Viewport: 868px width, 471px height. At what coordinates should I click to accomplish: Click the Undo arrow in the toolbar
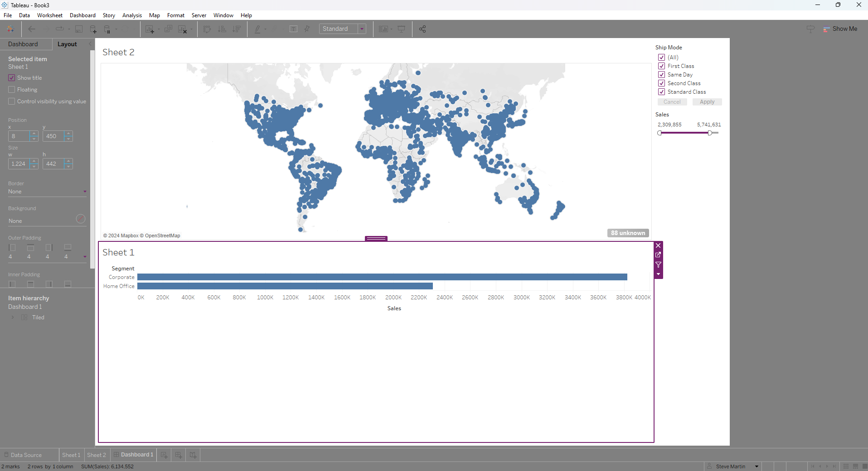(x=31, y=29)
